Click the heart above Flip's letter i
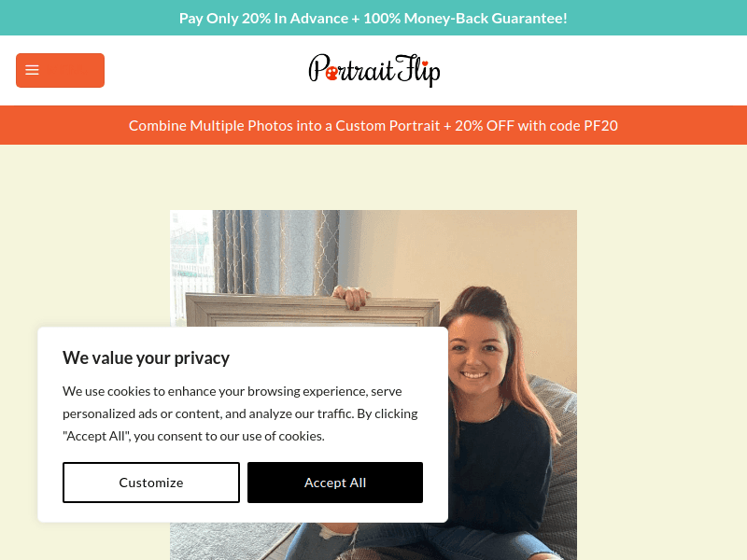 click(424, 62)
